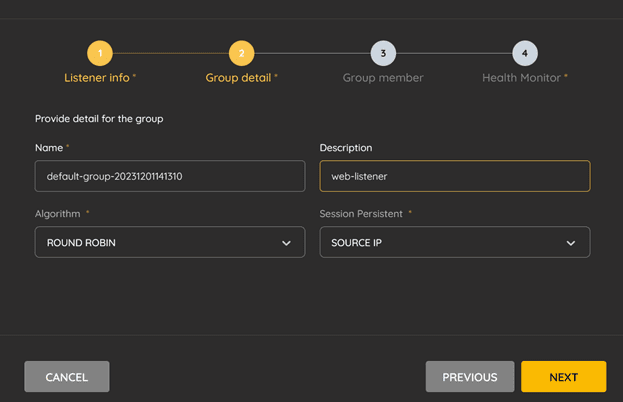This screenshot has height=402, width=623.
Task: Go back with the PREVIOUS button
Action: (470, 377)
